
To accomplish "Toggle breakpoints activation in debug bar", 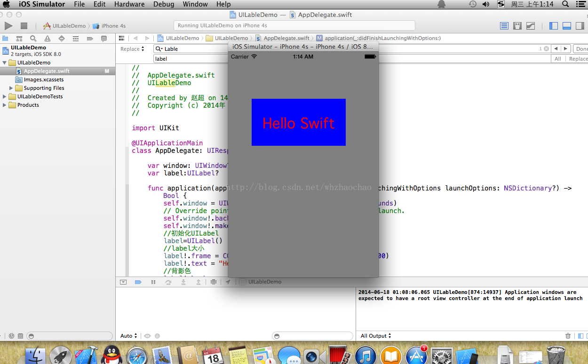I will point(138,282).
